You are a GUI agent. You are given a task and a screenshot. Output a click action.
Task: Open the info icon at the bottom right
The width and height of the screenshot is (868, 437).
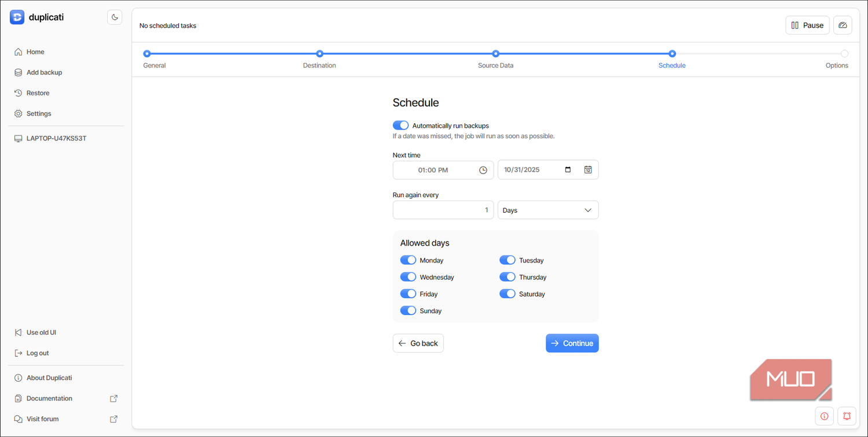[824, 416]
